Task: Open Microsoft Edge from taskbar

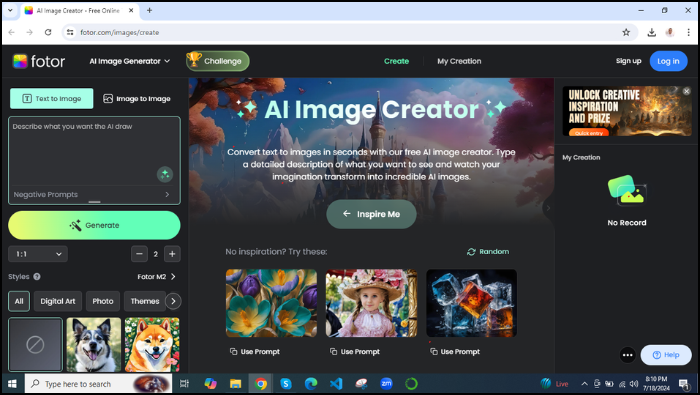Action: click(x=311, y=384)
